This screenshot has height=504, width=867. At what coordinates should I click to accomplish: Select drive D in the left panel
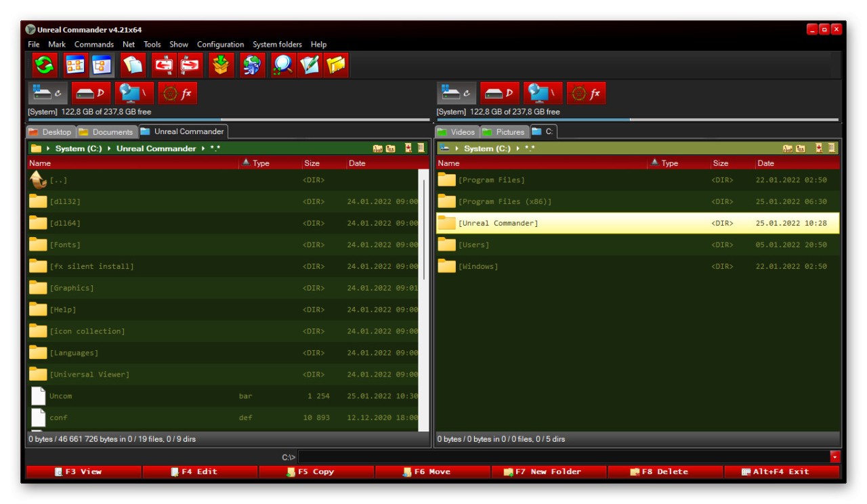pos(91,93)
